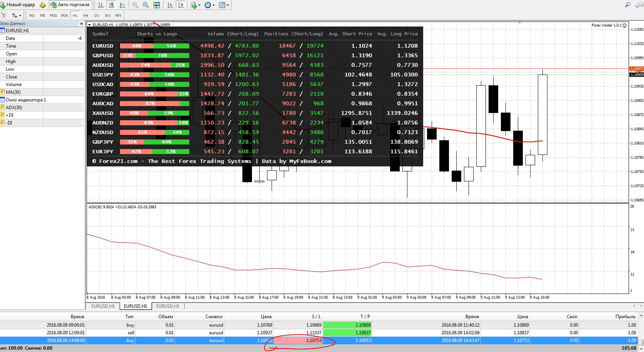Sort orders by the Прибыль column header
The height and width of the screenshot is (352, 644).
609,317
